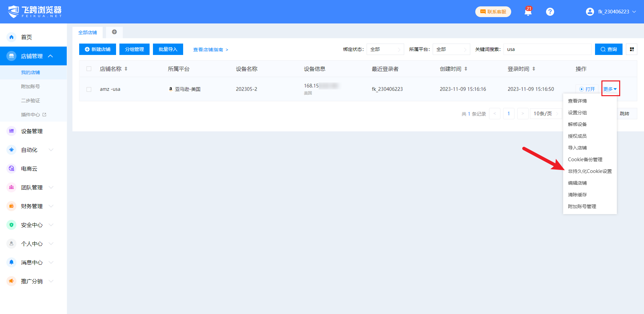
Task: Click the notification bell icon
Action: pyautogui.click(x=528, y=12)
